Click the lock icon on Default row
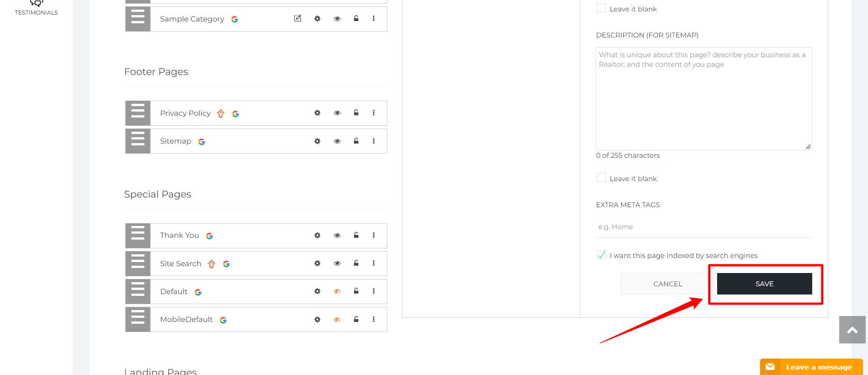868x375 pixels. (356, 291)
